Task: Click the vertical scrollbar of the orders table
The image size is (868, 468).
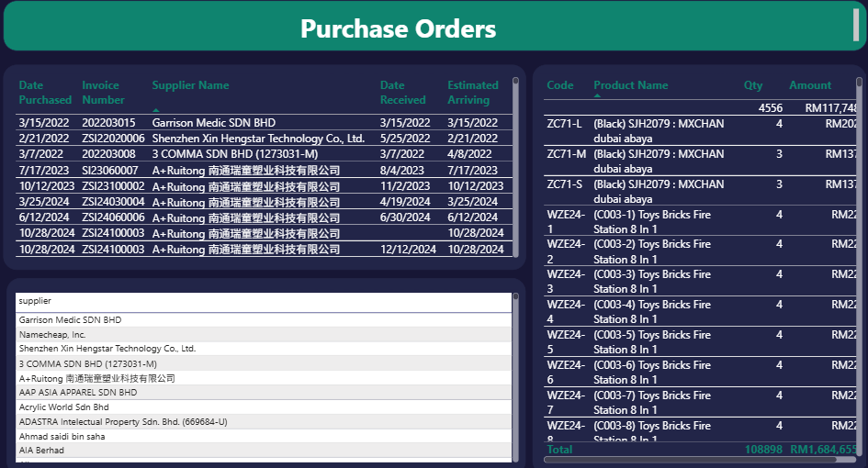Action: point(515,167)
